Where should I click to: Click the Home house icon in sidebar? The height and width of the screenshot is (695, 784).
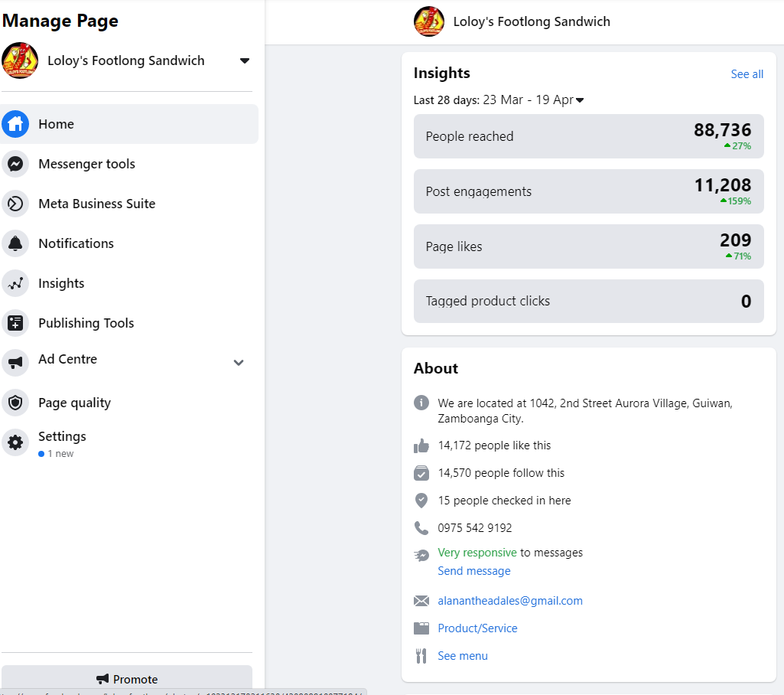coord(15,124)
